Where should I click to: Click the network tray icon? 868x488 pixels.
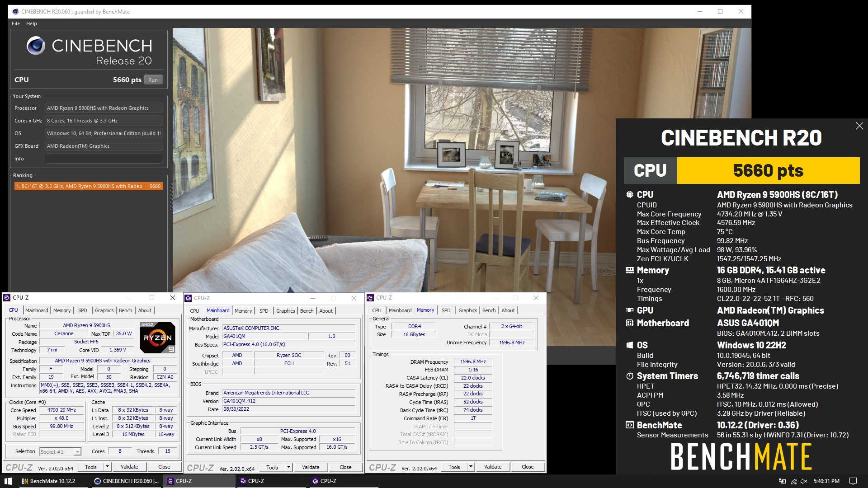[793, 481]
